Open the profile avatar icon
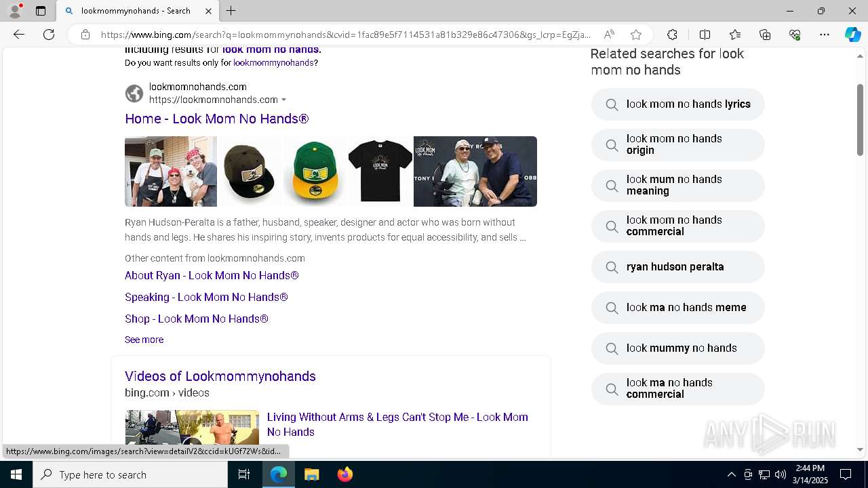The image size is (868, 488). 15,11
